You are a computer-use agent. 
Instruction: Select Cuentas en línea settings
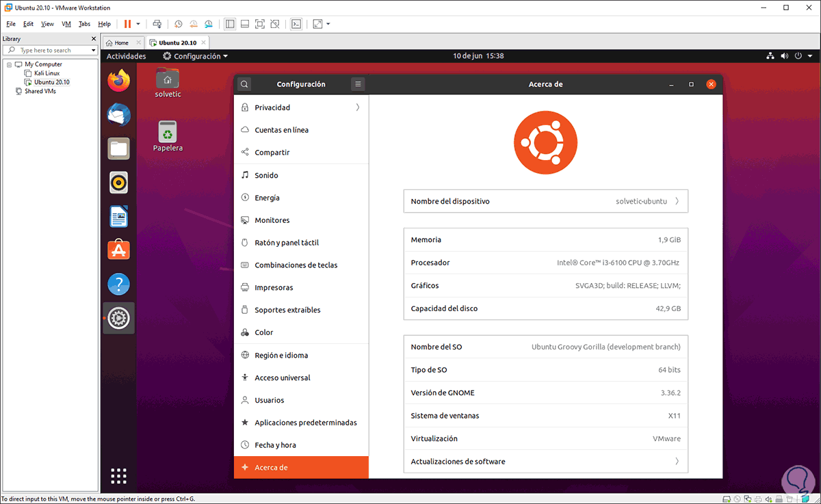point(301,130)
